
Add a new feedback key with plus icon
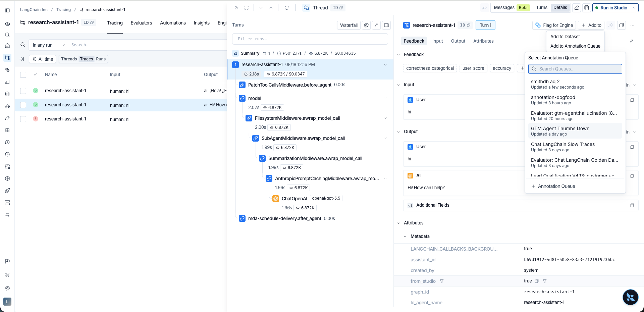522,68
